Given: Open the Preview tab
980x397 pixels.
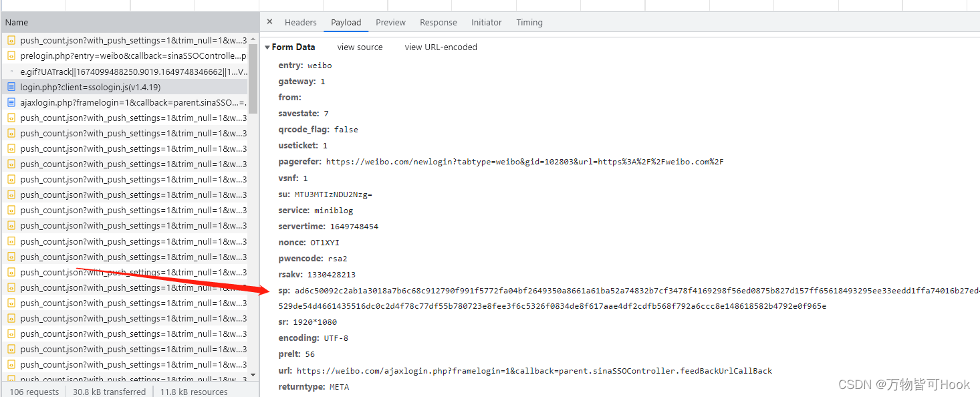Looking at the screenshot, I should [x=390, y=22].
